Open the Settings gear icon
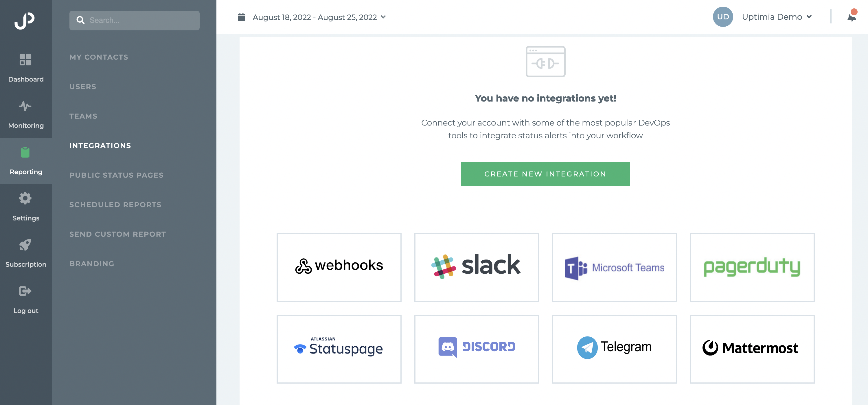 point(25,198)
